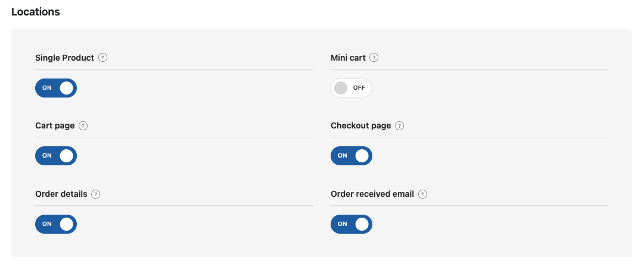Viewport: 644px width, 267px height.
Task: Click the Locations section heading
Action: [x=36, y=12]
